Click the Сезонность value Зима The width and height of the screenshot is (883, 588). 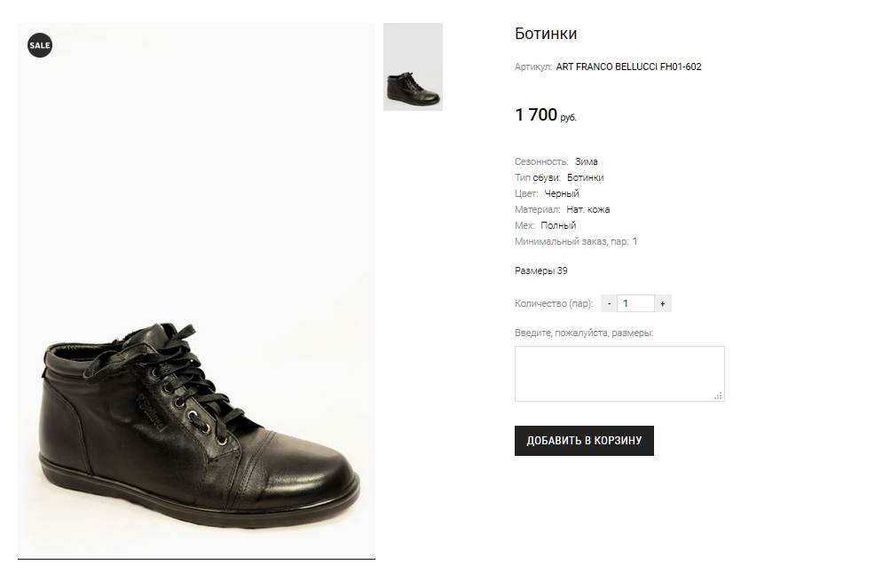(x=586, y=161)
